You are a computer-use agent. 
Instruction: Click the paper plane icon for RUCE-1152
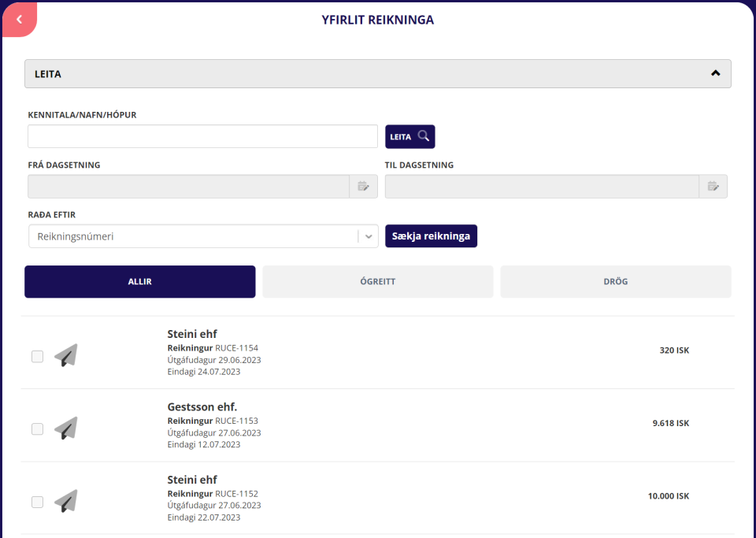[66, 501]
